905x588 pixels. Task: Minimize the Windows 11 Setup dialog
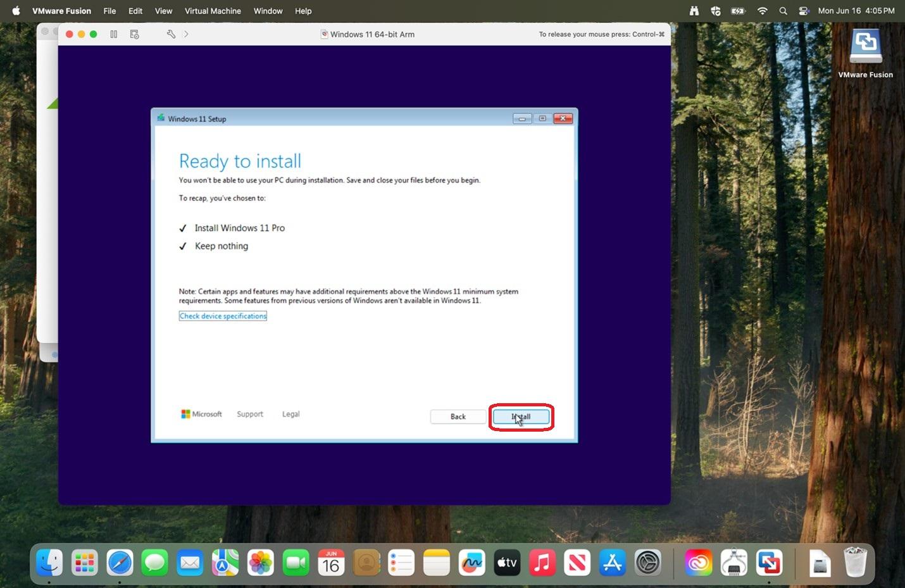tap(522, 118)
